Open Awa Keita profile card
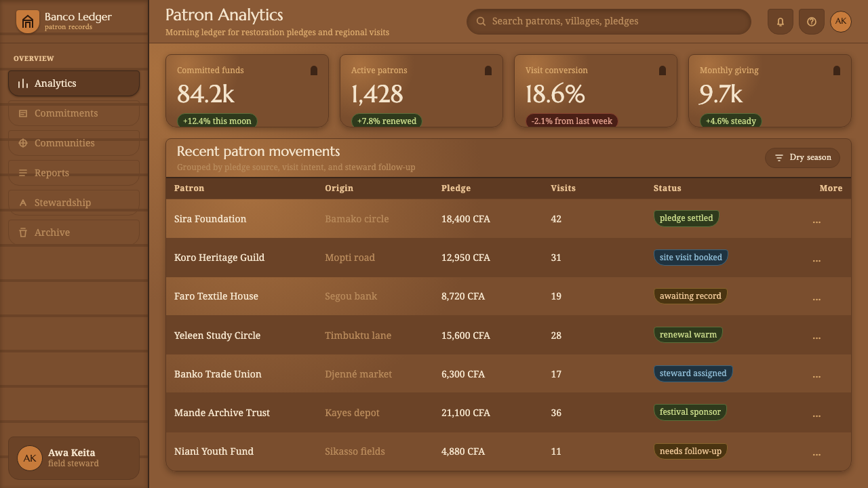The width and height of the screenshot is (868, 488). (74, 458)
